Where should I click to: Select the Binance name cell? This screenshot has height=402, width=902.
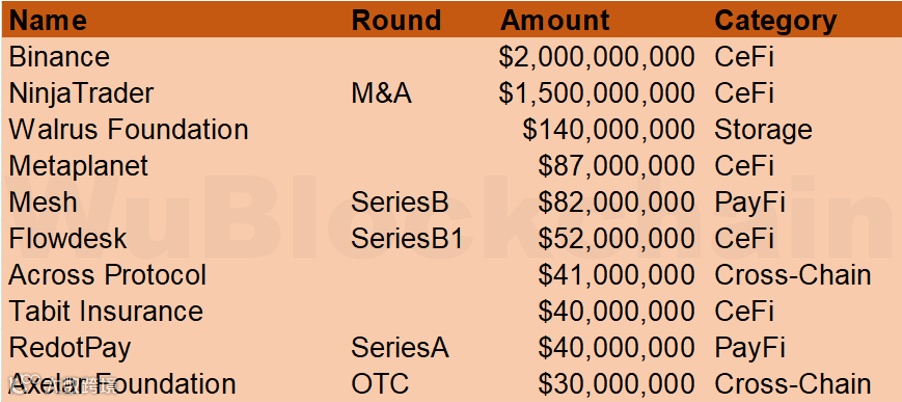tap(59, 56)
